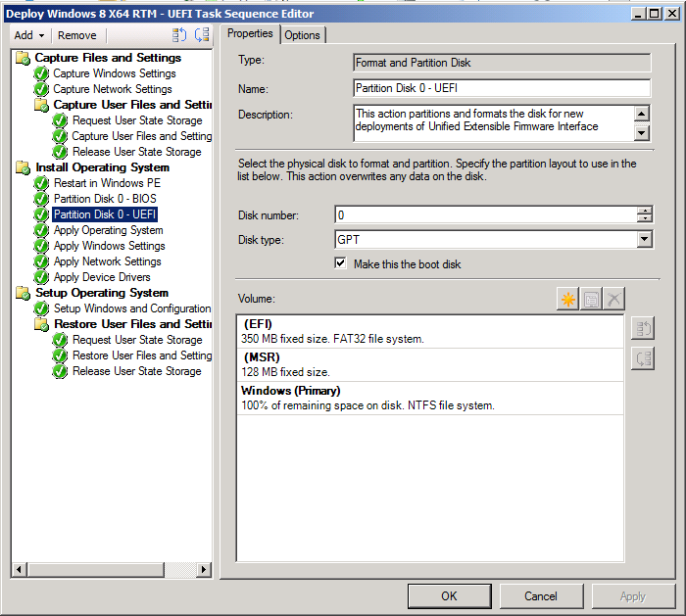Select Partition Disk 0 - BIOS step
This screenshot has width=686, height=616.
[105, 199]
